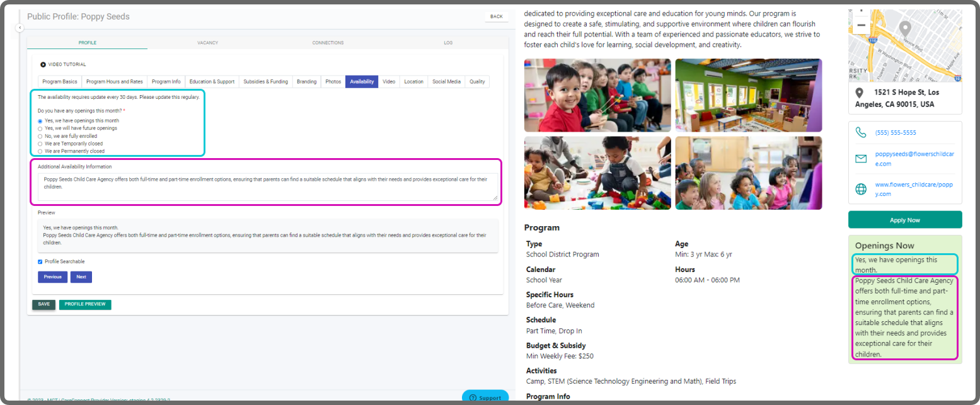This screenshot has height=405, width=980.
Task: Collapse the sidebar arrow toggle
Action: point(20,28)
